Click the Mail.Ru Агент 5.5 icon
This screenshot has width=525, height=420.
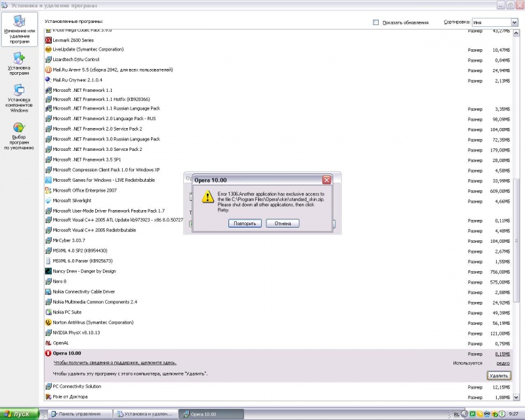(x=49, y=70)
